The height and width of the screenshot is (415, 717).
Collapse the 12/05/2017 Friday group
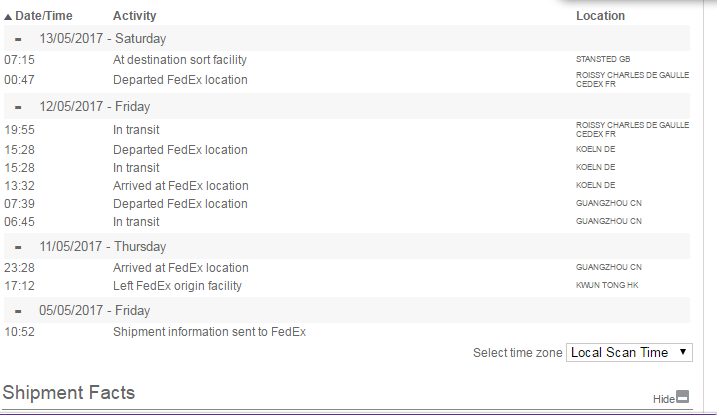click(19, 108)
